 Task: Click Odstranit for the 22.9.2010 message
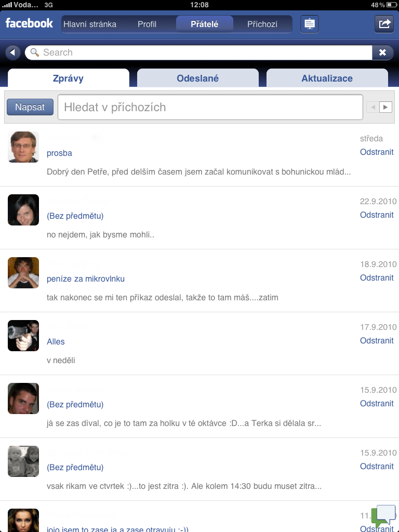377,215
